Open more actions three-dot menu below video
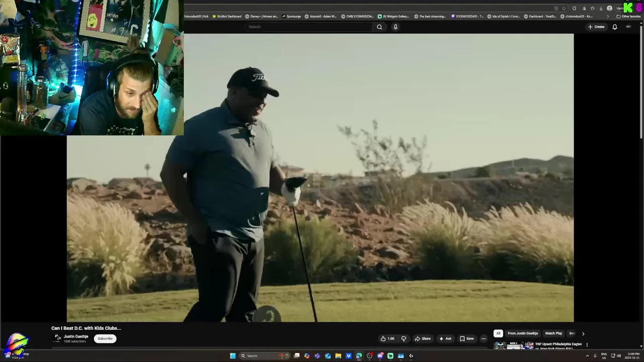Screen dimensions: 644x362 [484, 338]
